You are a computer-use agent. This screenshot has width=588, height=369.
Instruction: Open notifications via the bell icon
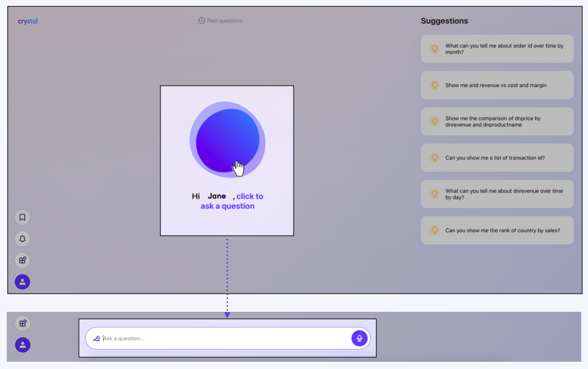(22, 239)
